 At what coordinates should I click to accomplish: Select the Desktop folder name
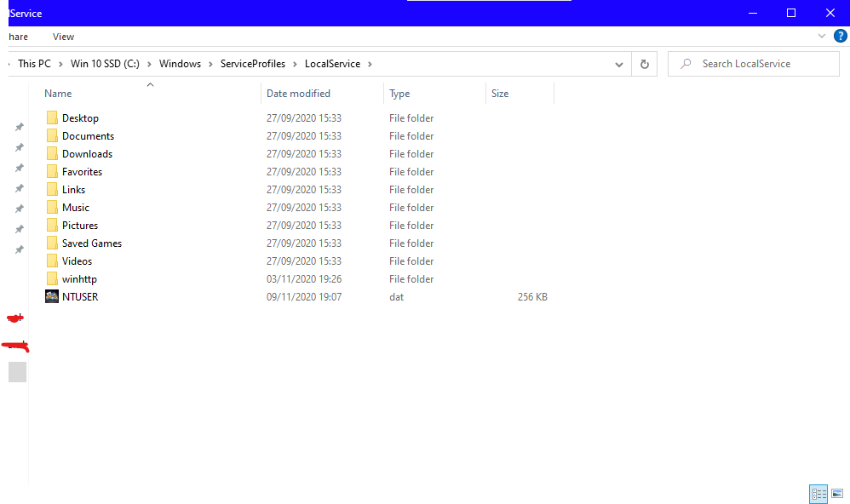click(x=80, y=118)
